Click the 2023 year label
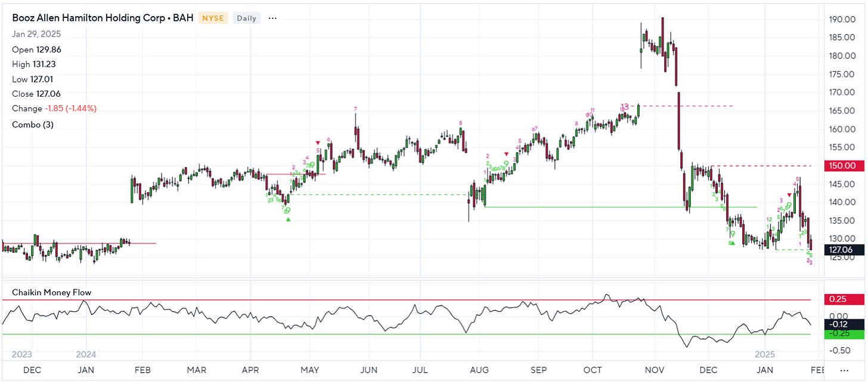The image size is (868, 383). [x=21, y=354]
